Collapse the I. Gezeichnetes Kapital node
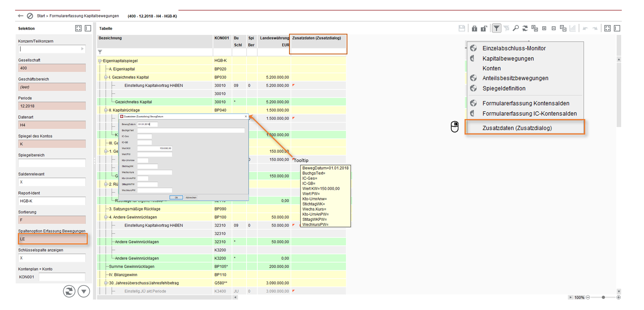This screenshot has height=310, width=644. [106, 77]
